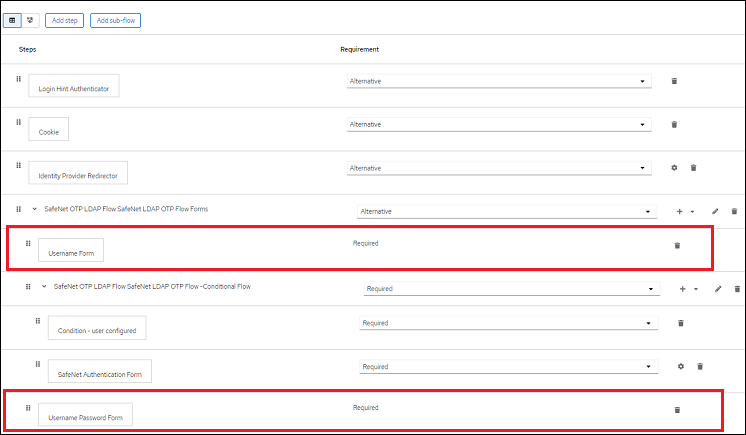Select the SafeNet Authentication Form step label
Viewport: 746px width, 435px height.
point(99,373)
